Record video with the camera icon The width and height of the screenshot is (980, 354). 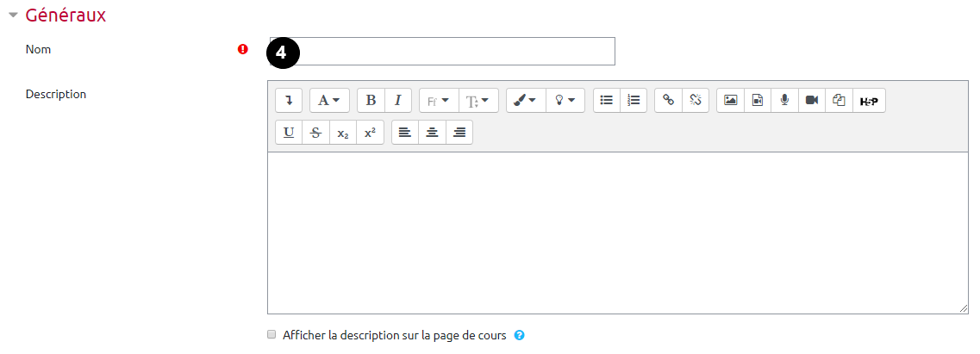pos(811,101)
